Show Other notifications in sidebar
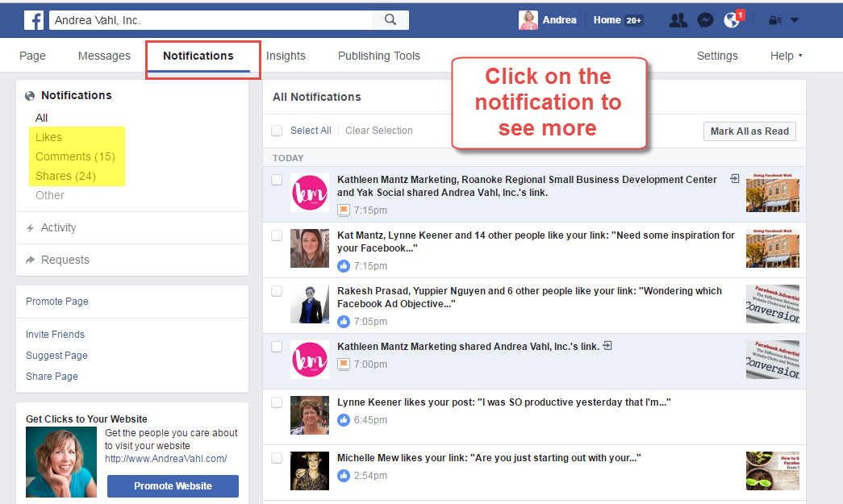Viewport: 843px width, 504px height. (x=50, y=196)
